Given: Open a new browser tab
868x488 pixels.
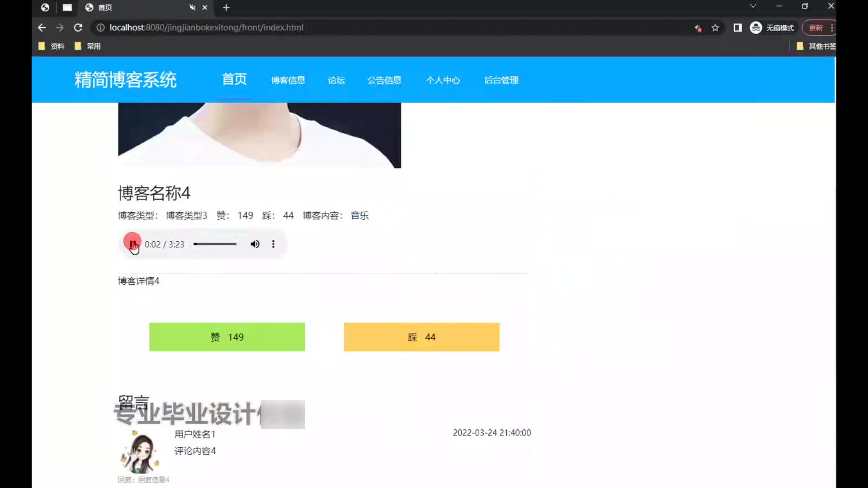Looking at the screenshot, I should (x=226, y=8).
